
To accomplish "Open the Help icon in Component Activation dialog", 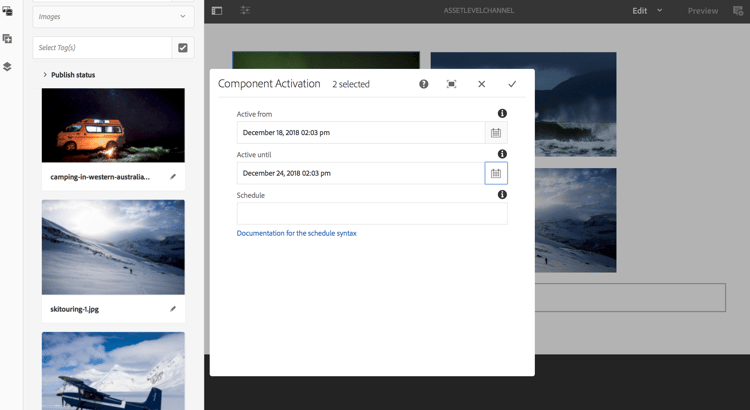I will pyautogui.click(x=424, y=84).
